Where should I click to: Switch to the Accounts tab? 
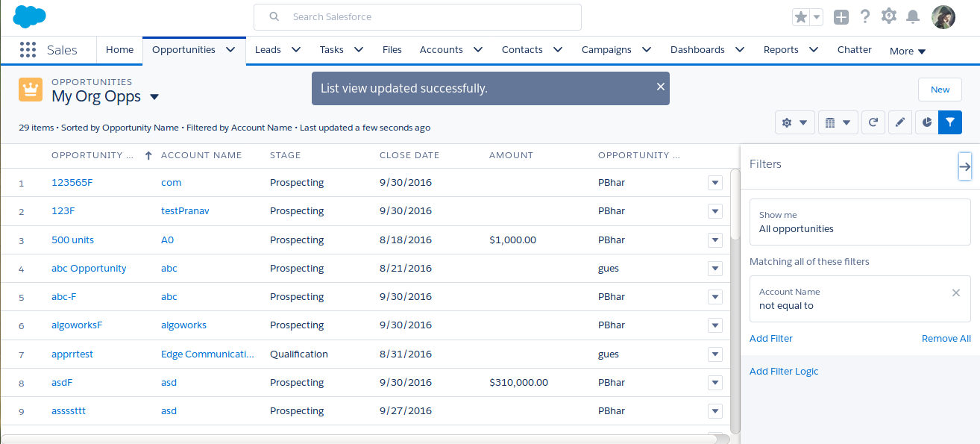(x=441, y=50)
